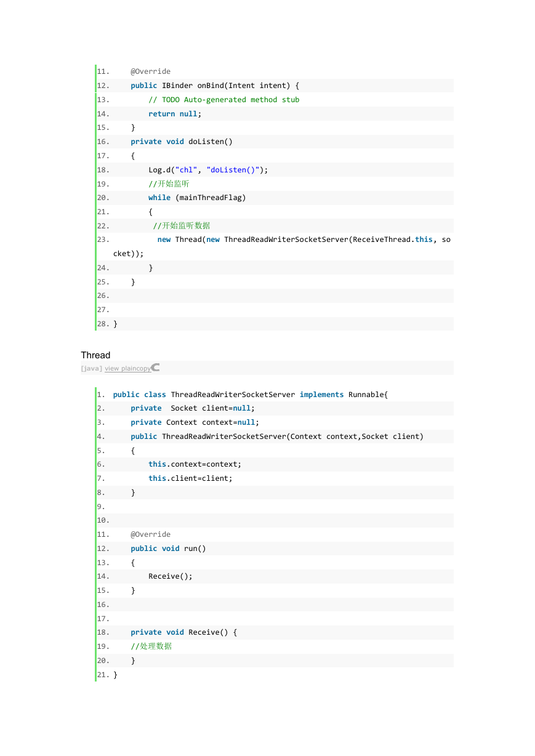The height and width of the screenshot is (756, 535).
Task: Click the private Socket client=null line
Action: click(193, 408)
